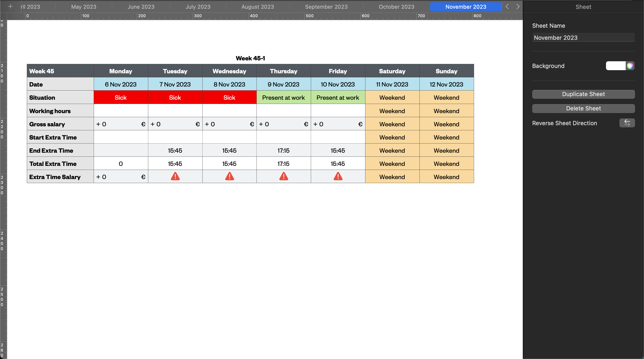
Task: Select the August 2023 sheet tab
Action: pos(258,7)
